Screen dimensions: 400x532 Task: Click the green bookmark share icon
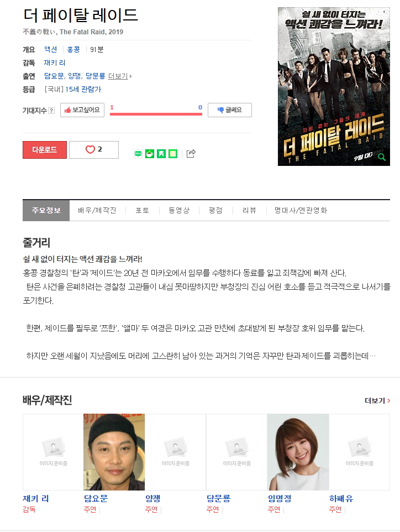(161, 154)
